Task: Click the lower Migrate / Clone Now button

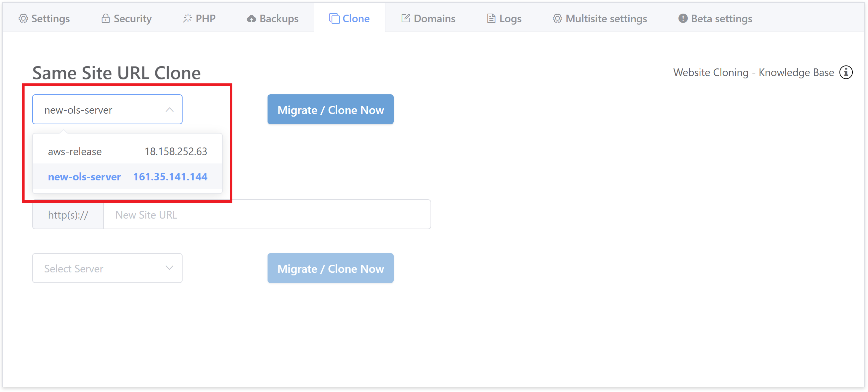Action: pos(330,268)
